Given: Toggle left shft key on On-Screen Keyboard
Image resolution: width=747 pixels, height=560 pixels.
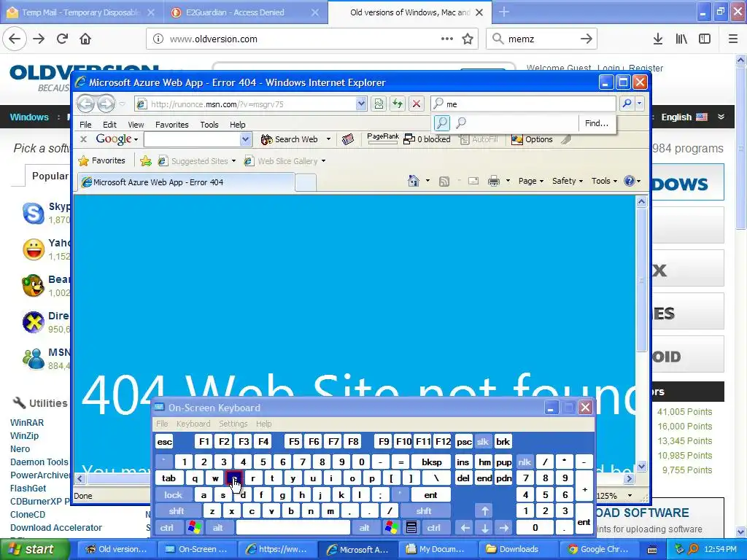Looking at the screenshot, I should click(177, 511).
